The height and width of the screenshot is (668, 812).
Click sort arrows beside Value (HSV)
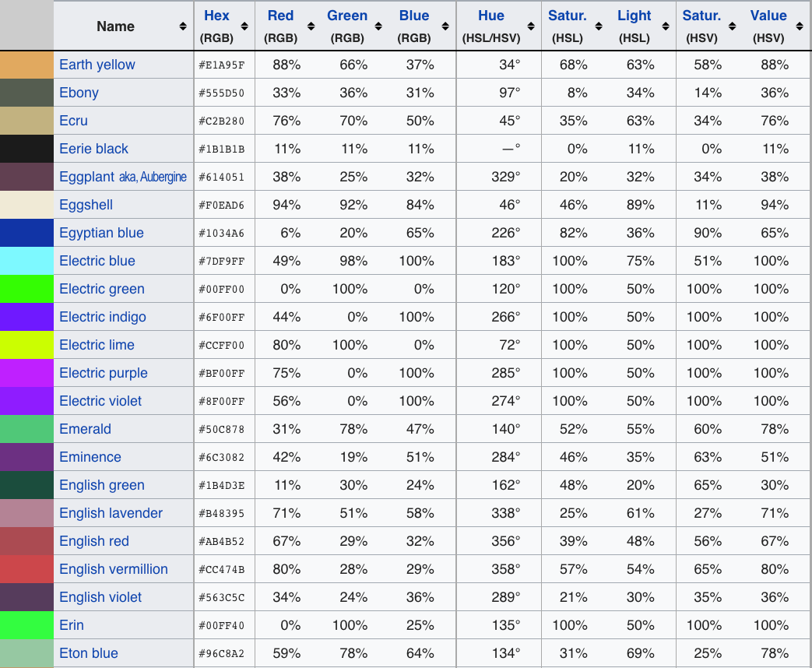[x=800, y=26]
